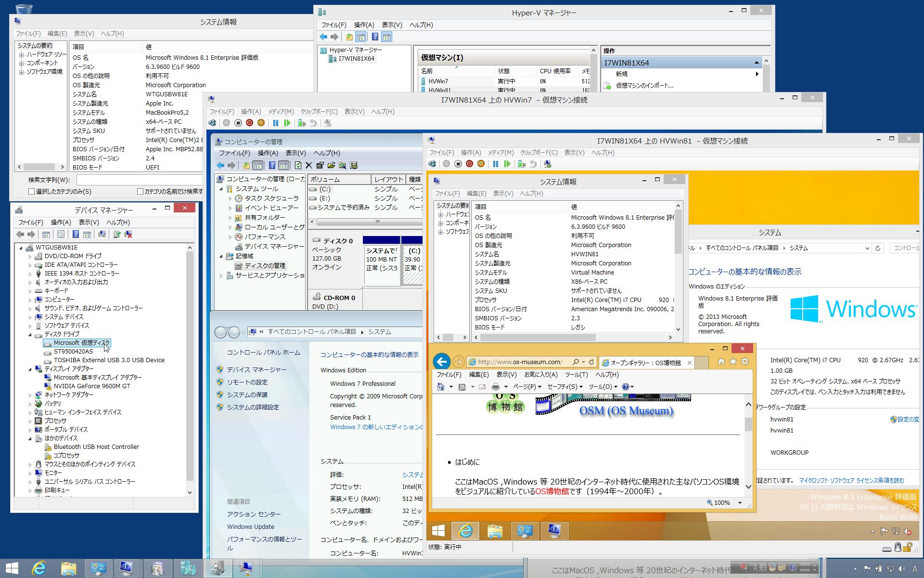
Task: Open セーフティ(S) dropdown in IE command bar
Action: 565,387
